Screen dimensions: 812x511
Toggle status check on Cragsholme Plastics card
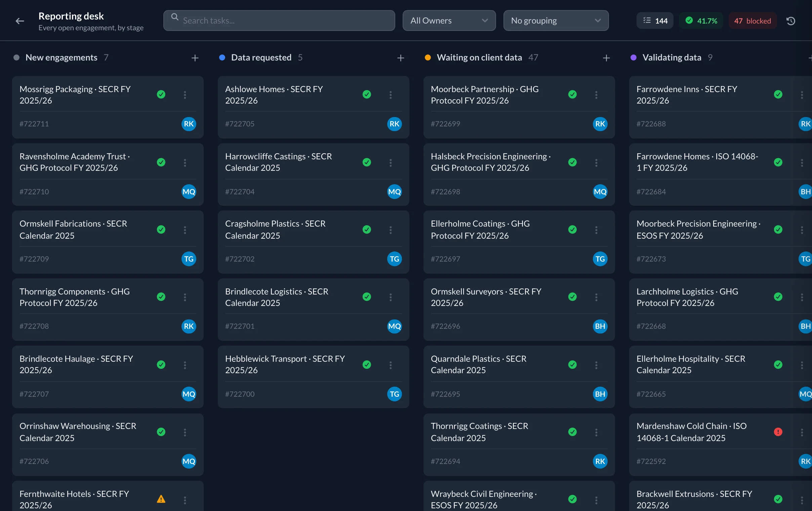(367, 229)
